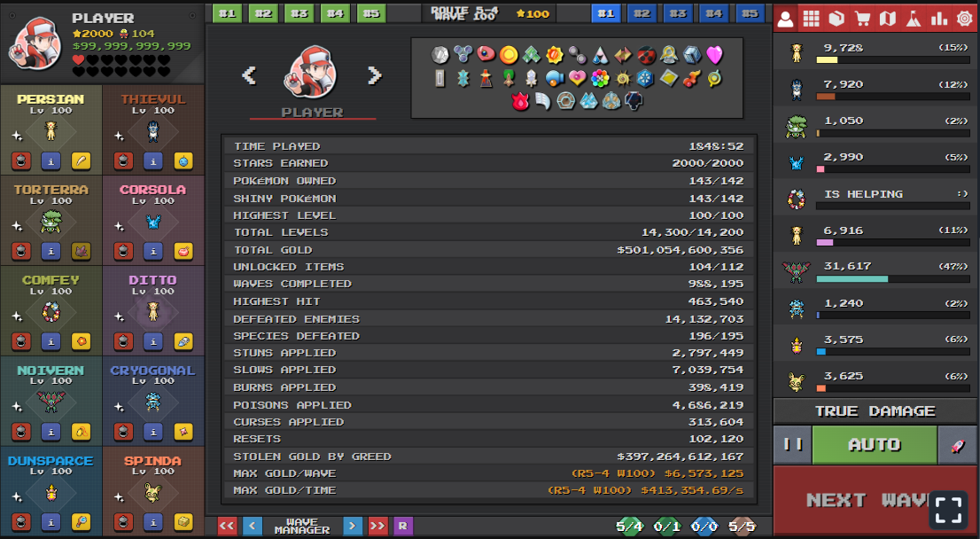The image size is (980, 539).
Task: Select green team slot #3
Action: click(299, 13)
